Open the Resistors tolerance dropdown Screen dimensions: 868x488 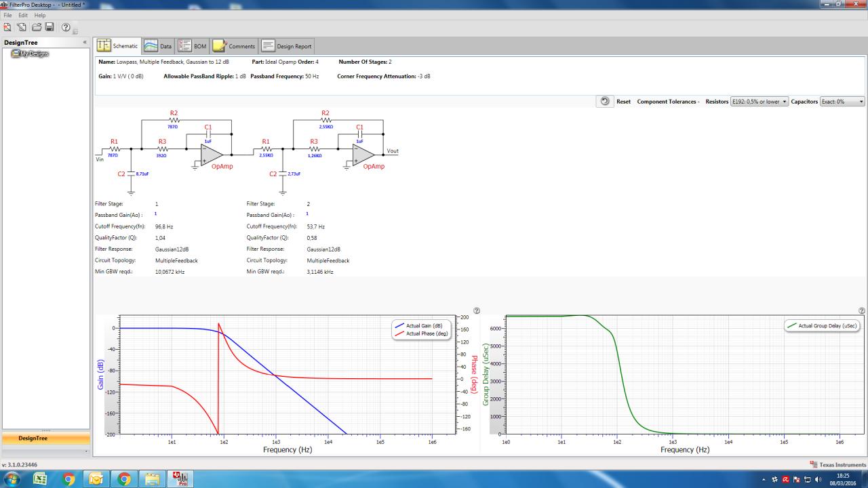759,102
